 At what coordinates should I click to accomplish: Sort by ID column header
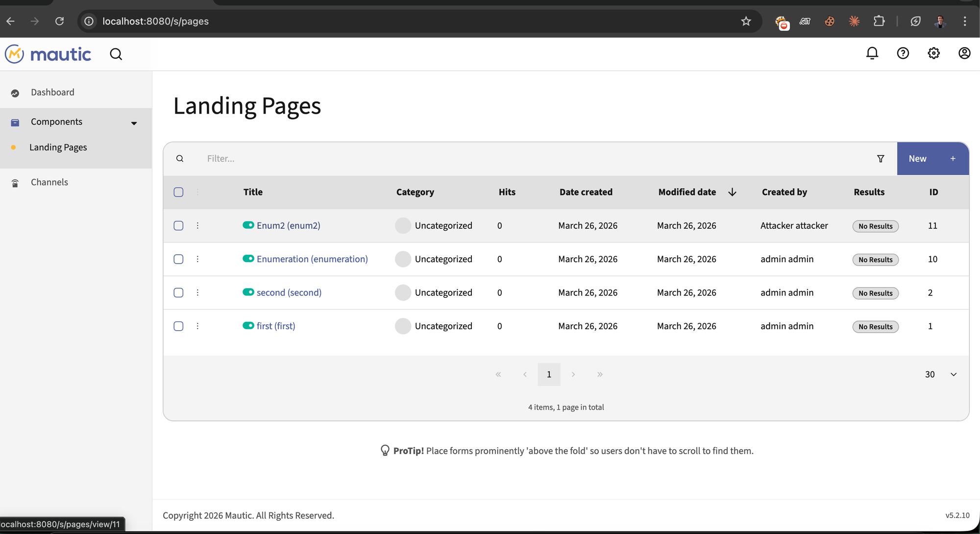(x=933, y=192)
